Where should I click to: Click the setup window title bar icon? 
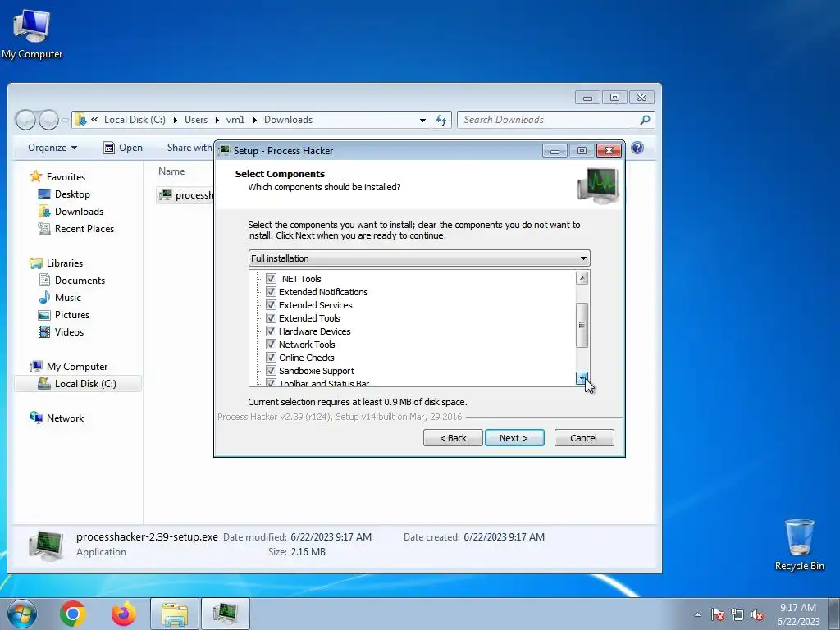coord(225,151)
